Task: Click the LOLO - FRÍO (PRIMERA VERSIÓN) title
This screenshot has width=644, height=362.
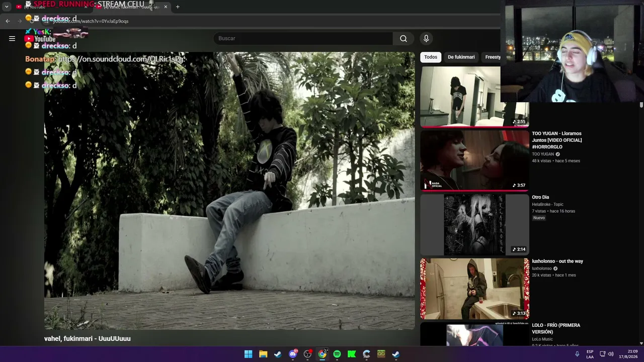Action: (556, 329)
